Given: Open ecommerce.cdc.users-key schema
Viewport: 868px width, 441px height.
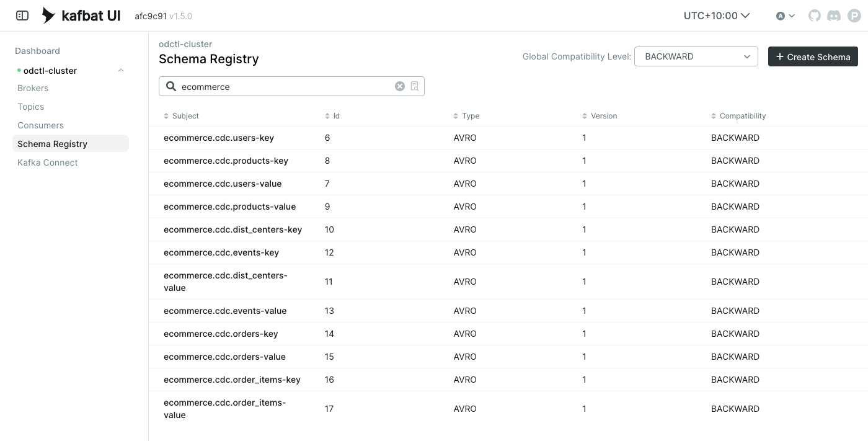Looking at the screenshot, I should coord(219,138).
